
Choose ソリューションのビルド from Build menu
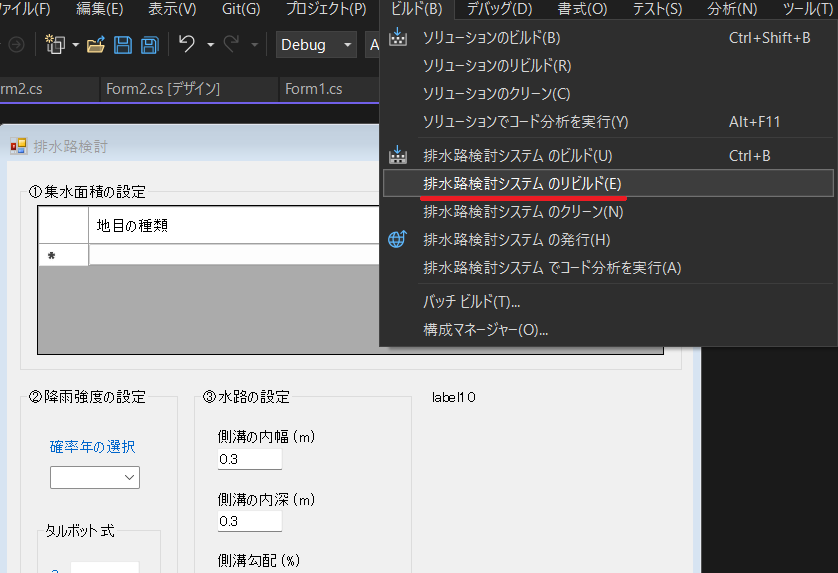[x=491, y=38]
